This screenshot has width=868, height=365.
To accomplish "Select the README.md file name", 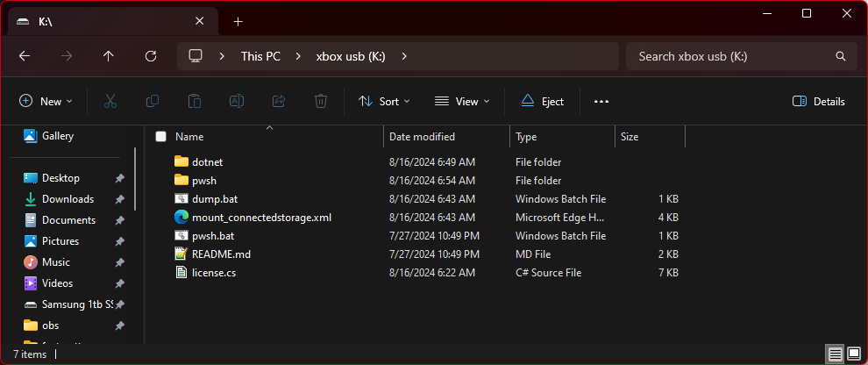I will (x=222, y=254).
